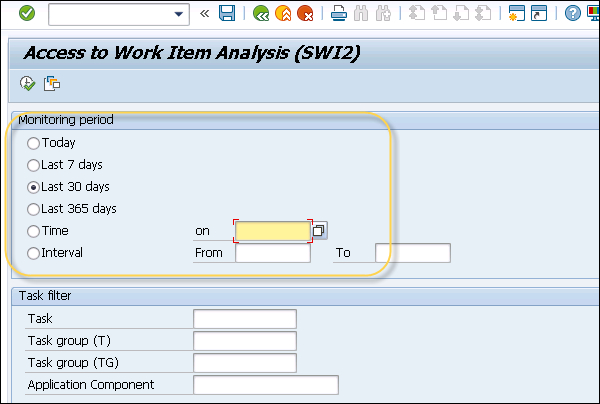This screenshot has width=600, height=404.
Task: Click the orange Exit icon
Action: (283, 13)
